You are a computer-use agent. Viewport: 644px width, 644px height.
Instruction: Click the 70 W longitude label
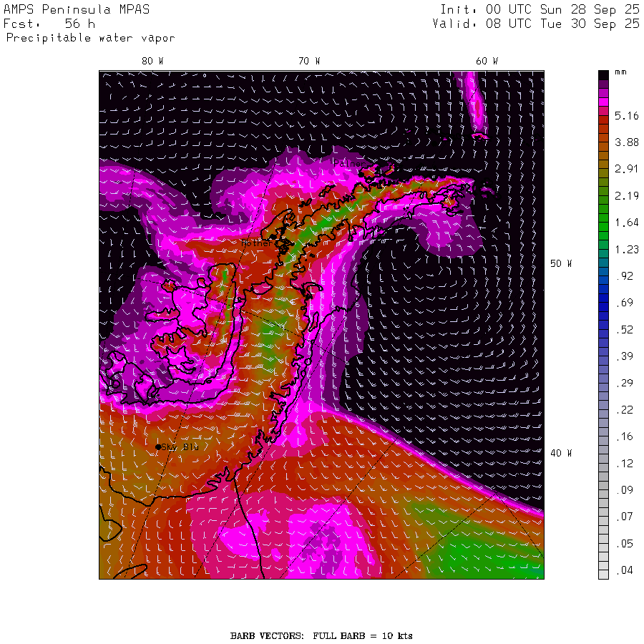pos(309,62)
